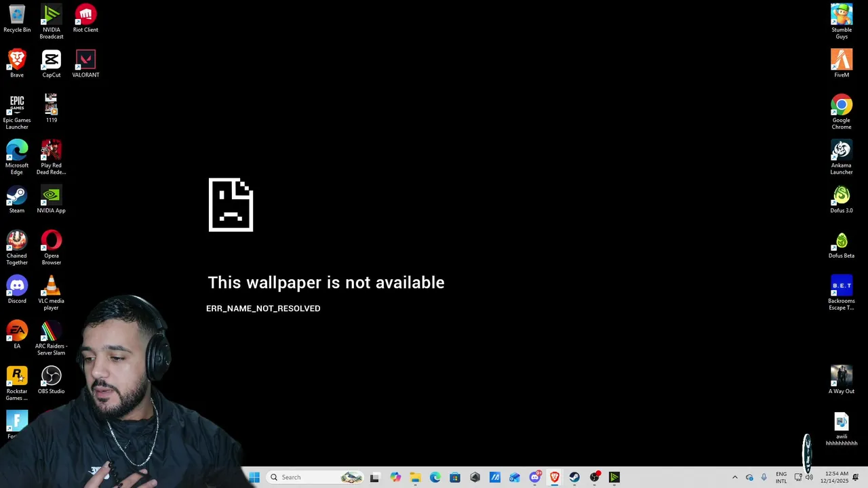The width and height of the screenshot is (868, 488).
Task: Select the awili hhhhhhhhhh file icon
Action: 842,428
